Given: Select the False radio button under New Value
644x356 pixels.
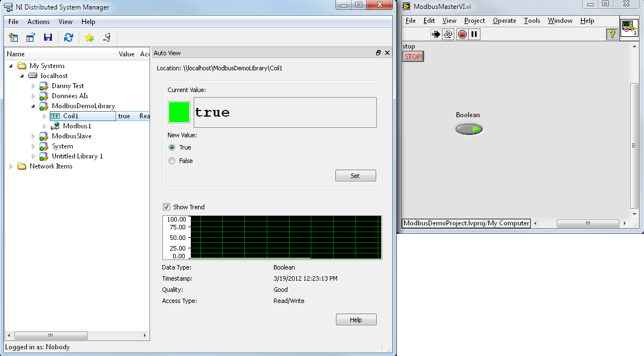Looking at the screenshot, I should [x=172, y=160].
